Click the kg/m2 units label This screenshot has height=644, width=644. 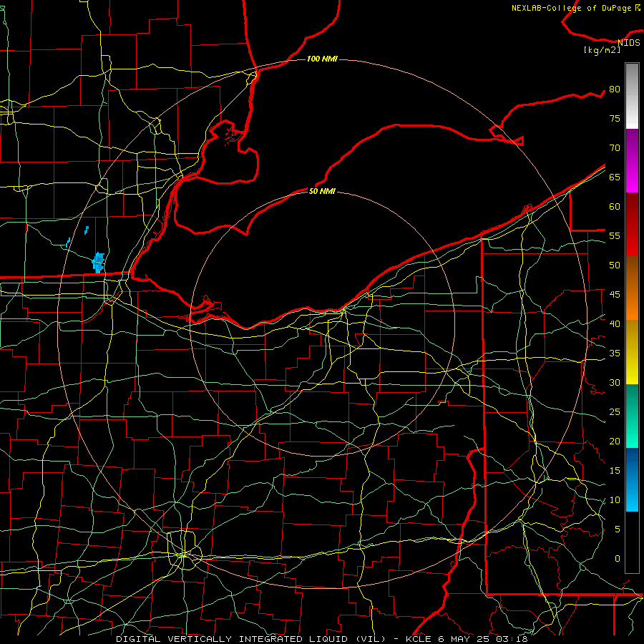tap(602, 50)
